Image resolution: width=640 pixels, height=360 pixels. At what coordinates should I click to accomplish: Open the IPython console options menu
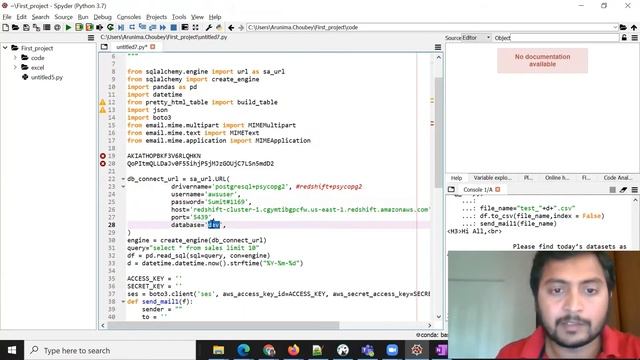(x=635, y=189)
